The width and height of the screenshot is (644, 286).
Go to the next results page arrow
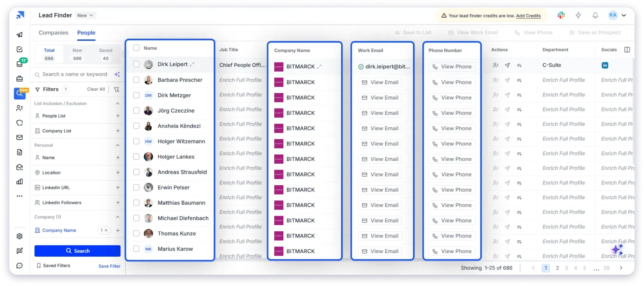(621, 268)
